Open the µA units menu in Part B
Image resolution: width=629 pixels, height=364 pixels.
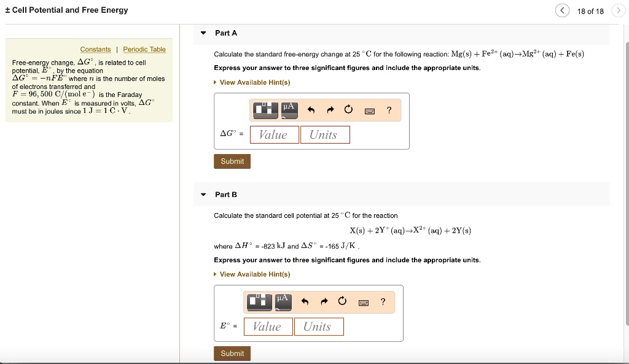point(283,302)
